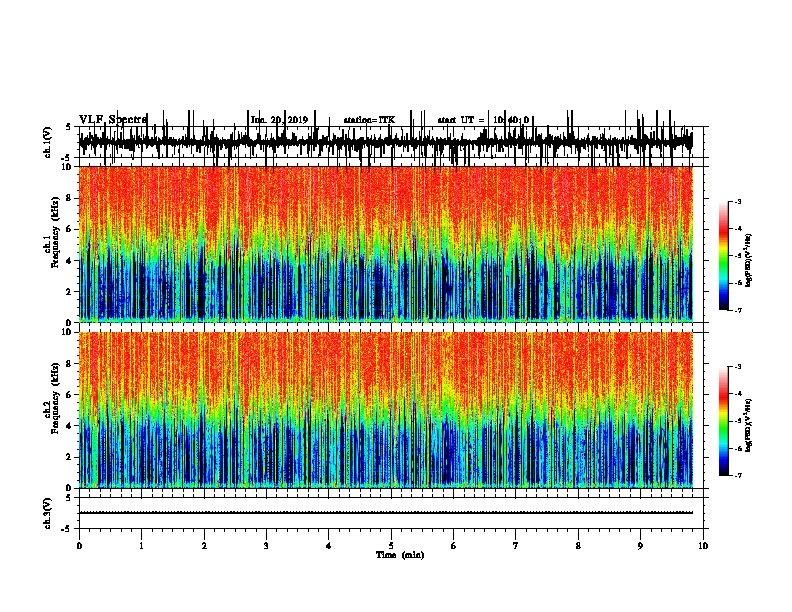Click the time axis tick label "6"
Viewport: 792px width, 612px height.
[454, 546]
